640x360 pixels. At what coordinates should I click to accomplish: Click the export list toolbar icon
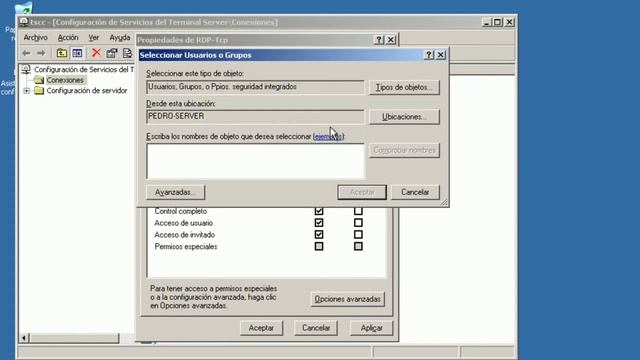pyautogui.click(x=127, y=53)
